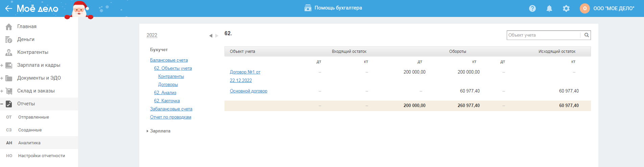Open notifications bell icon

[x=549, y=8]
